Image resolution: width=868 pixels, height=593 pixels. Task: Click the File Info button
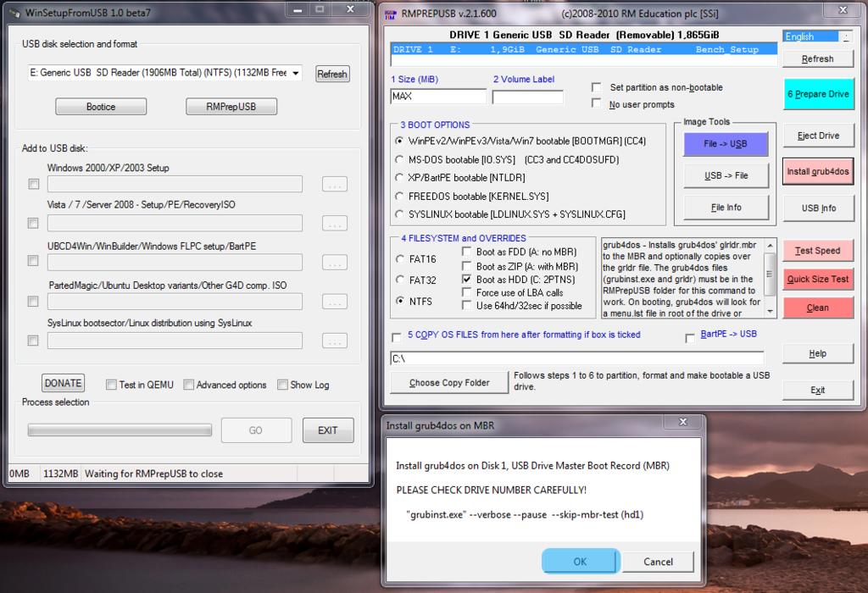tap(726, 208)
